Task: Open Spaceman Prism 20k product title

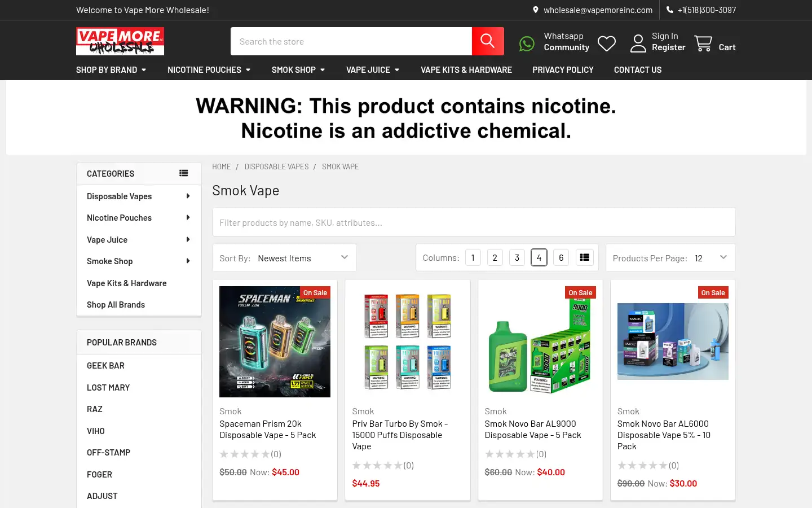Action: coord(268,429)
